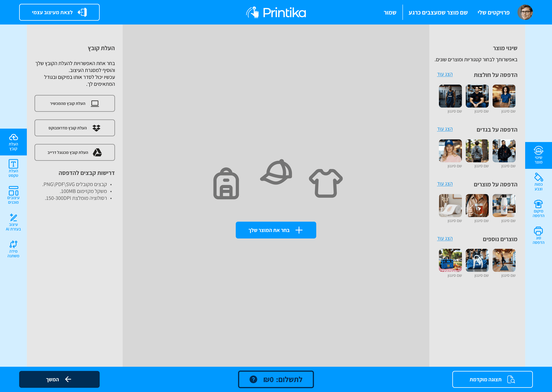This screenshot has width=552, height=392.
Task: Upload a file from device button
Action: [75, 103]
